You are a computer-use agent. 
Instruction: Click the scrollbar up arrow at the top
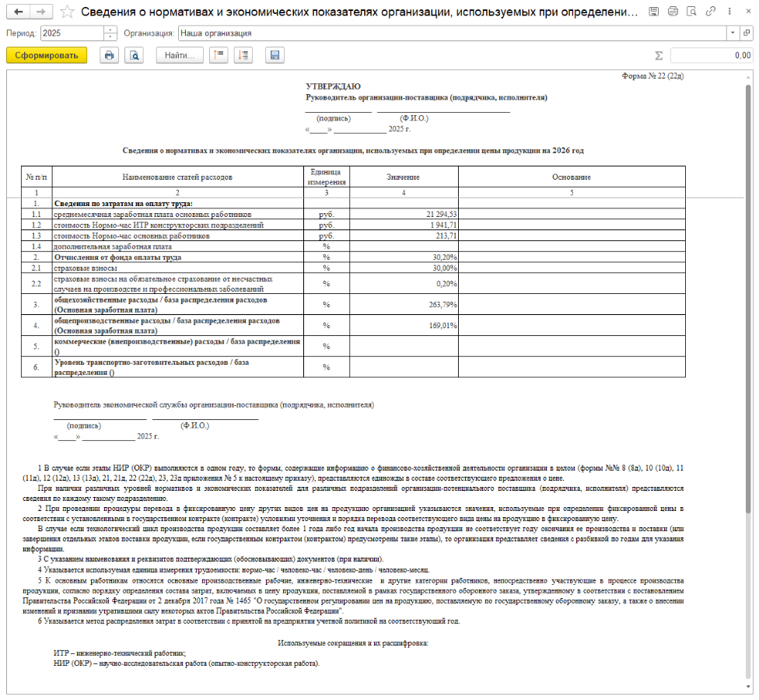[x=748, y=78]
